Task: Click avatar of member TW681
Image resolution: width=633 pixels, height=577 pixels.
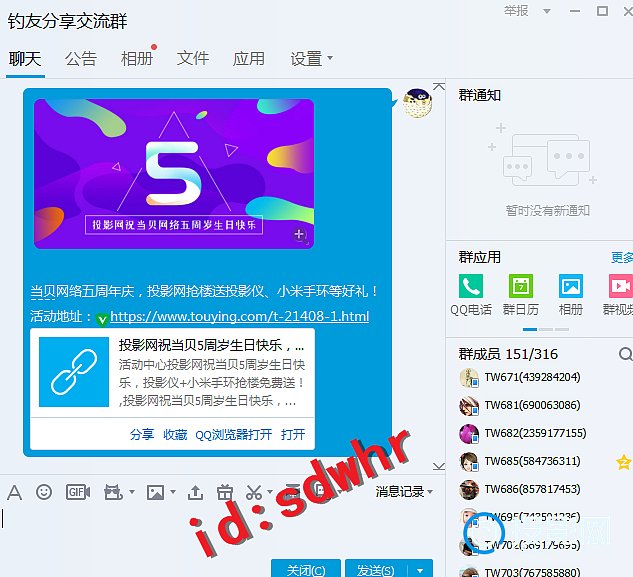Action: [469, 405]
